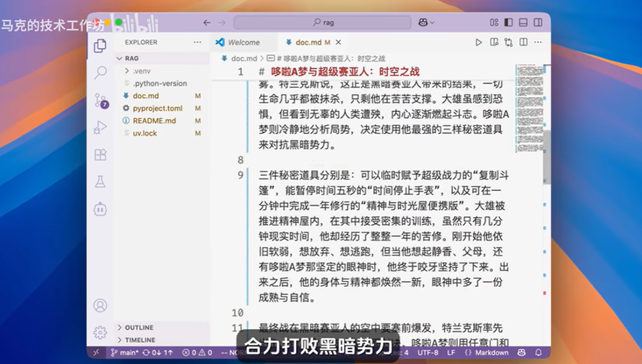Image resolution: width=642 pixels, height=364 pixels.
Task: Open doc.md in the explorer
Action: [162, 96]
